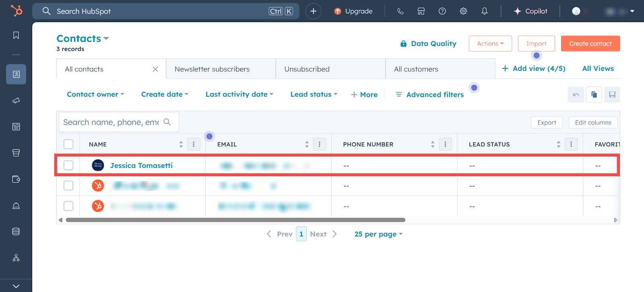The height and width of the screenshot is (292, 644).
Task: Open bookmarks in left sidebar
Action: pos(16,35)
